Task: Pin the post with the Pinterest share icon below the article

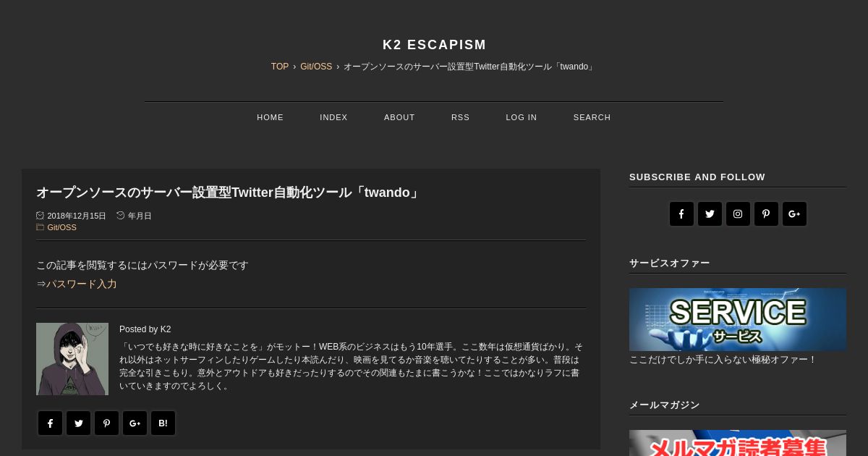Action: point(106,423)
